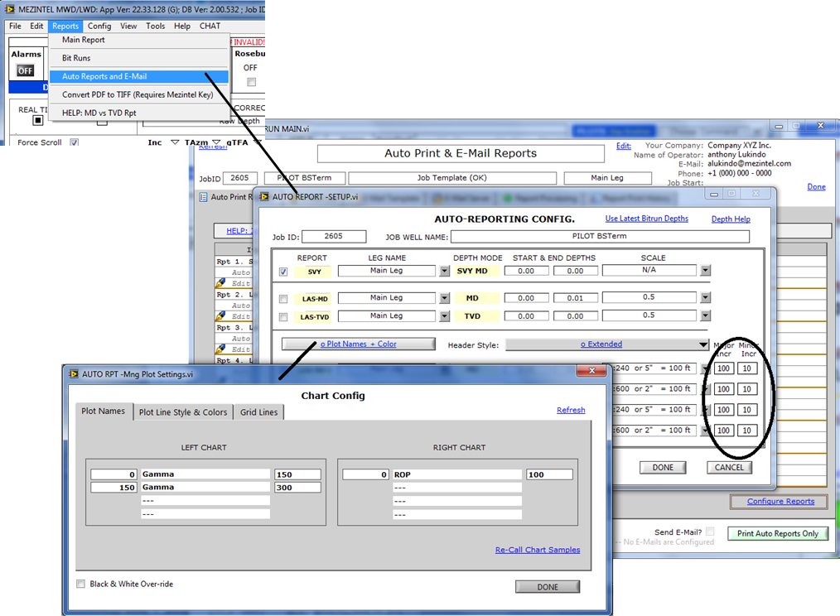The image size is (840, 616).
Task: Click Use Latest Bitrun Depths link
Action: click(x=647, y=219)
